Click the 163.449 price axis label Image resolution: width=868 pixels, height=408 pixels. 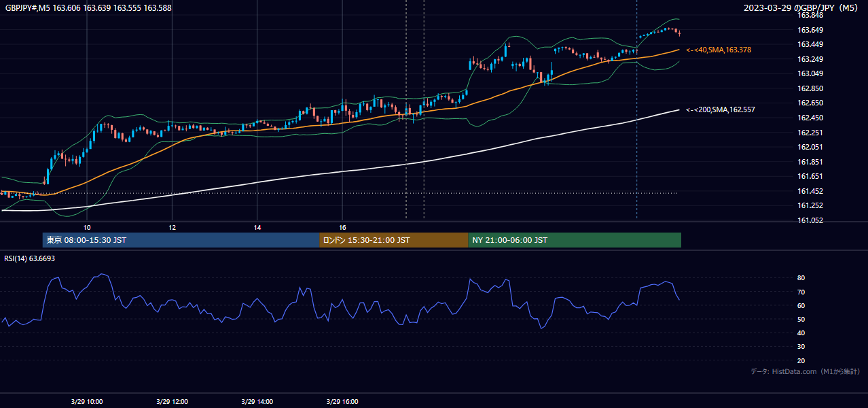point(810,44)
